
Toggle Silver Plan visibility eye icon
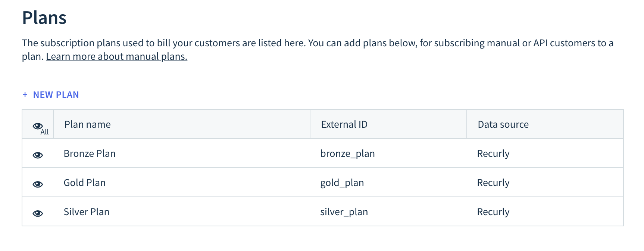38,213
